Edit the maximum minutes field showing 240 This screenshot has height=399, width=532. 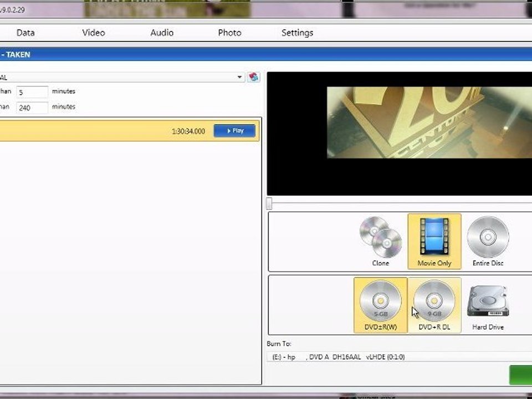[32, 108]
